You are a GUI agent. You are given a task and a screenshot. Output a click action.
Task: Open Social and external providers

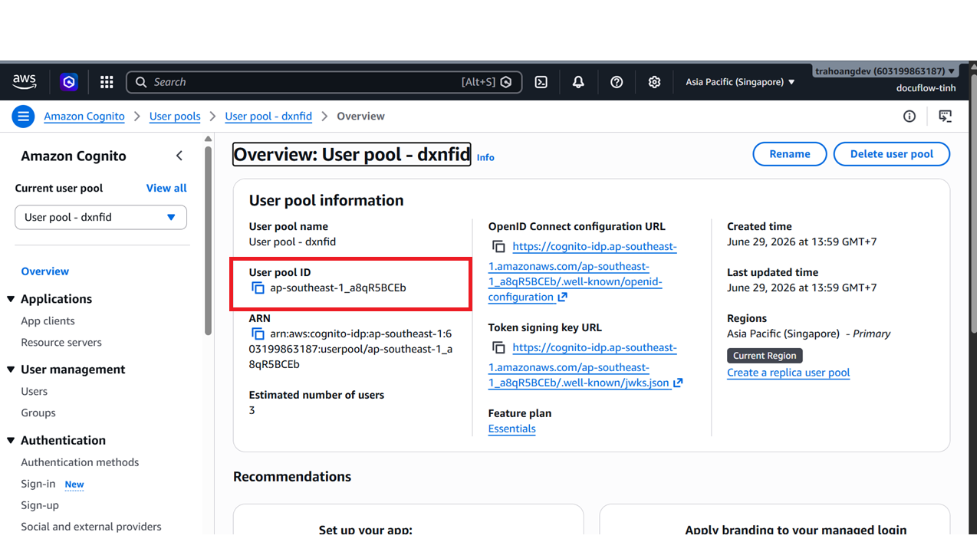click(91, 527)
